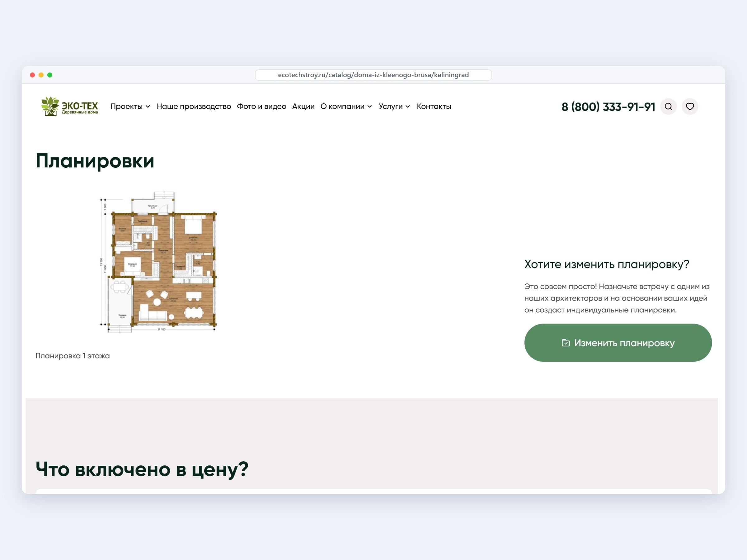Click the Планировка 1 этажа caption
The width and height of the screenshot is (747, 560).
(73, 356)
